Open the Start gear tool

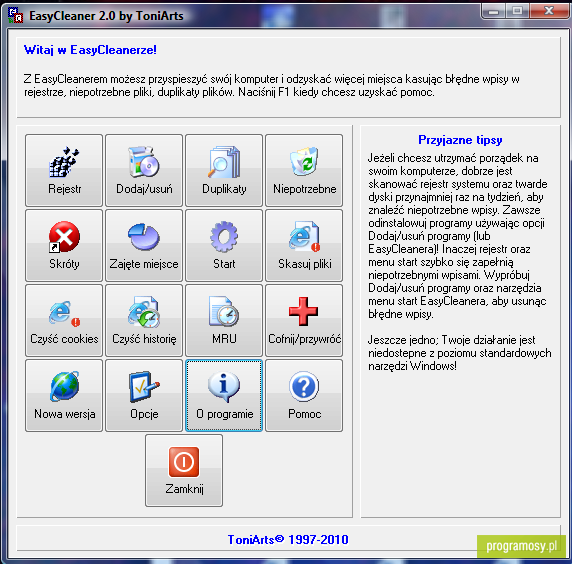click(224, 245)
